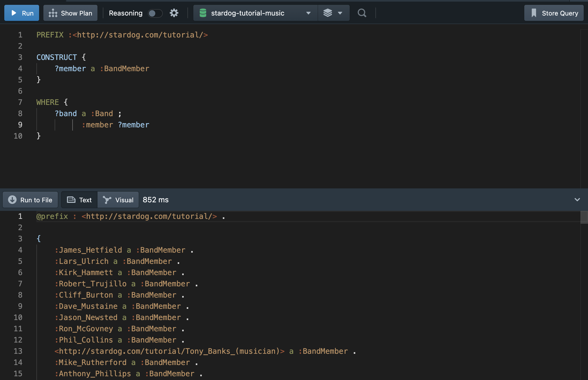
Task: Click ':Jason_Newsted' in results
Action: click(86, 317)
